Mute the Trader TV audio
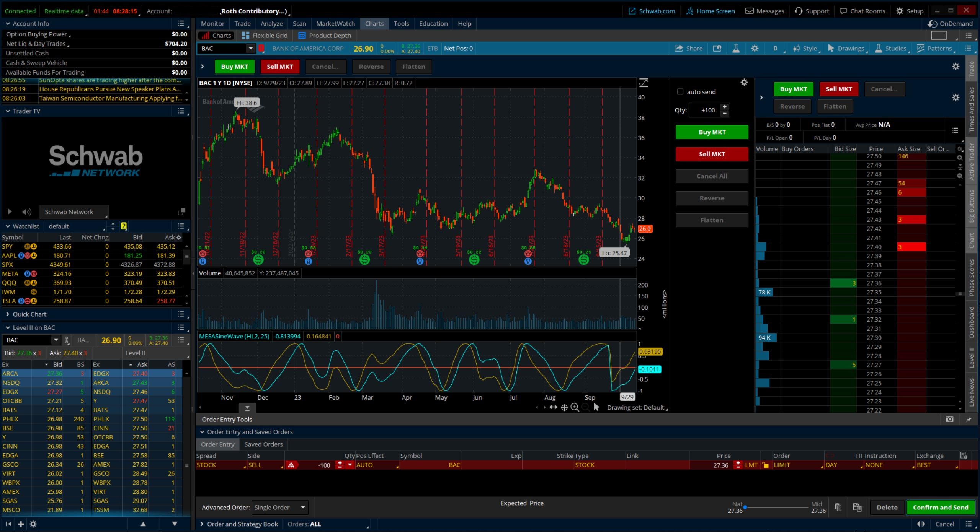Image resolution: width=980 pixels, height=532 pixels. click(26, 212)
